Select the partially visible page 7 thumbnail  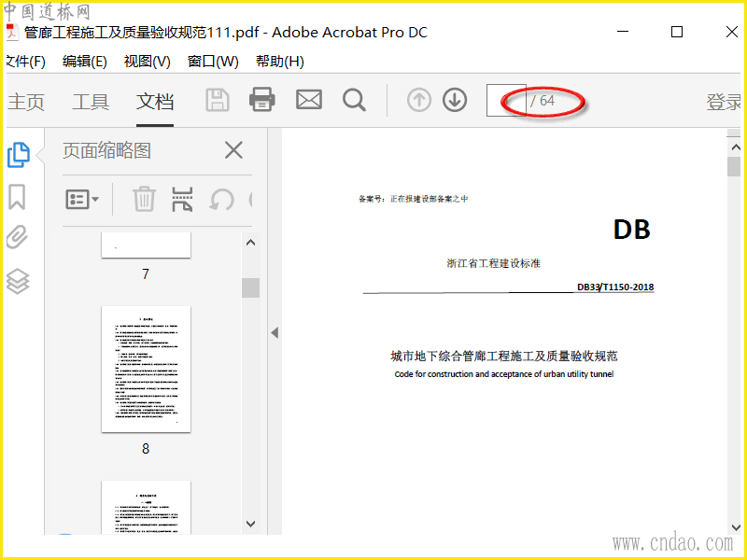(x=146, y=245)
